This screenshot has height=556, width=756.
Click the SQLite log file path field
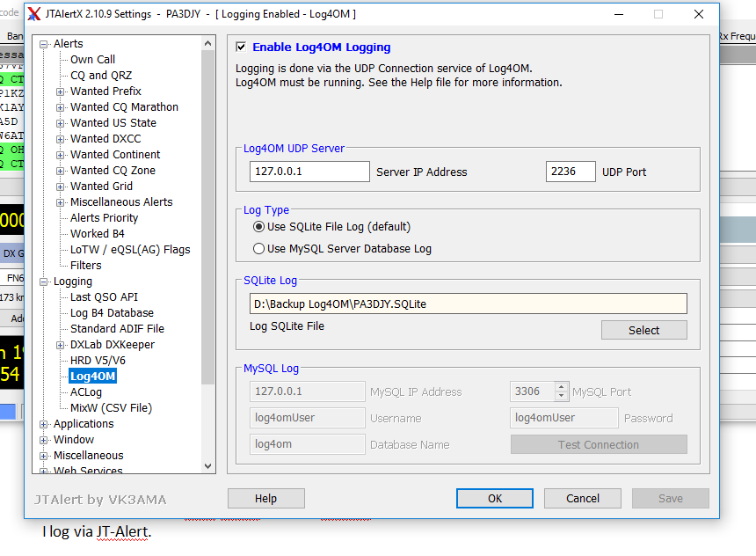469,304
